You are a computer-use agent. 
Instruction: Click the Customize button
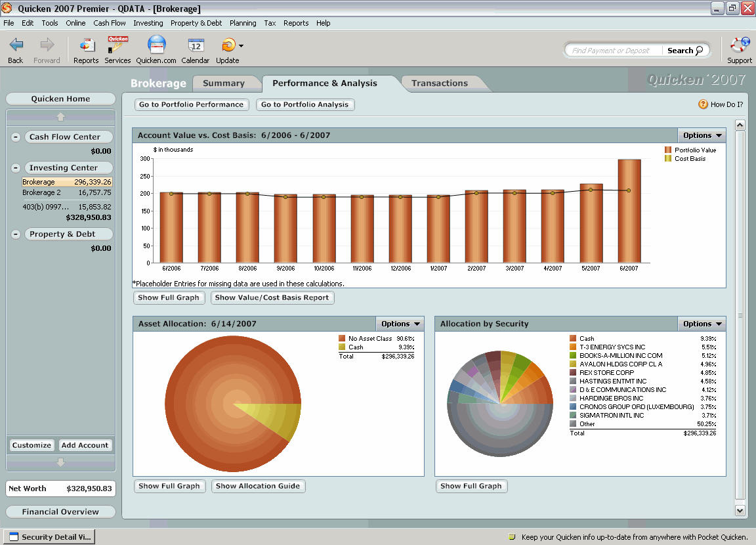tap(31, 445)
